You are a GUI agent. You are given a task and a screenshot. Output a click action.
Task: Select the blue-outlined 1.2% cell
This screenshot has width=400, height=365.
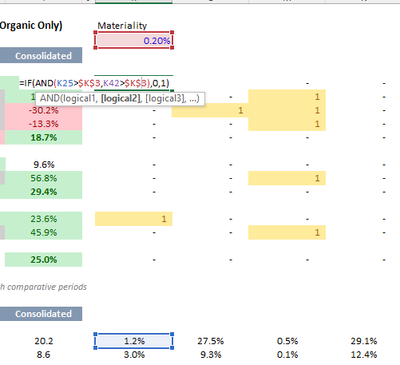134,341
